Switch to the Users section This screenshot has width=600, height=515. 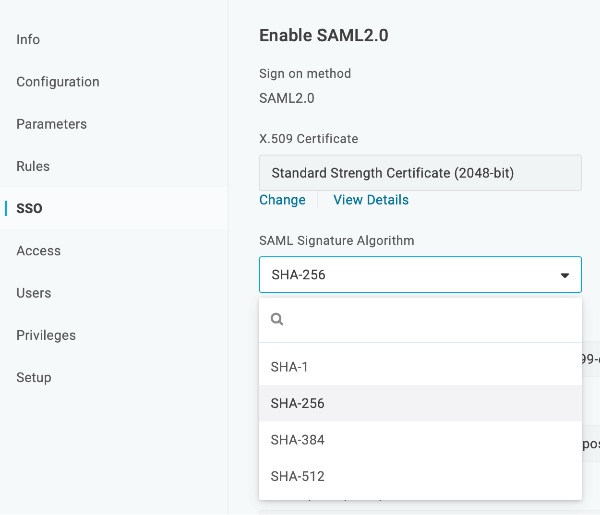pos(34,293)
